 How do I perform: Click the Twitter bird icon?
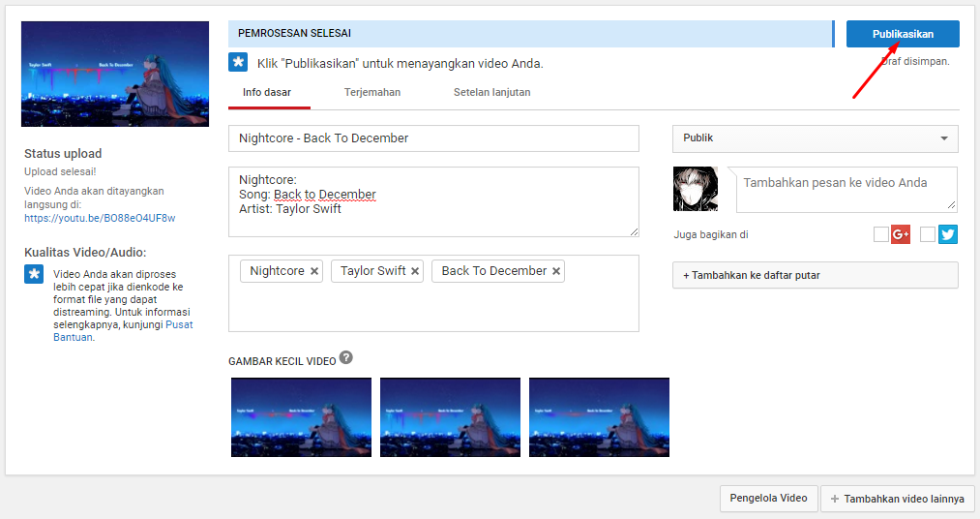[947, 234]
